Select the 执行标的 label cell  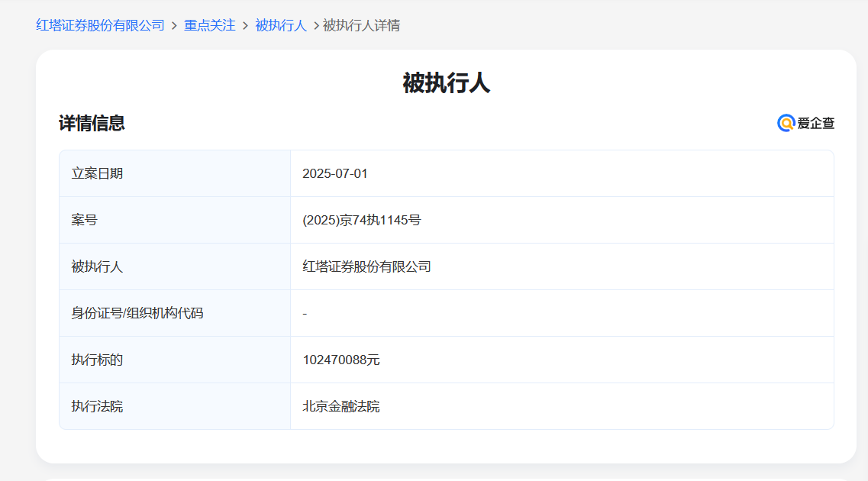tap(175, 360)
